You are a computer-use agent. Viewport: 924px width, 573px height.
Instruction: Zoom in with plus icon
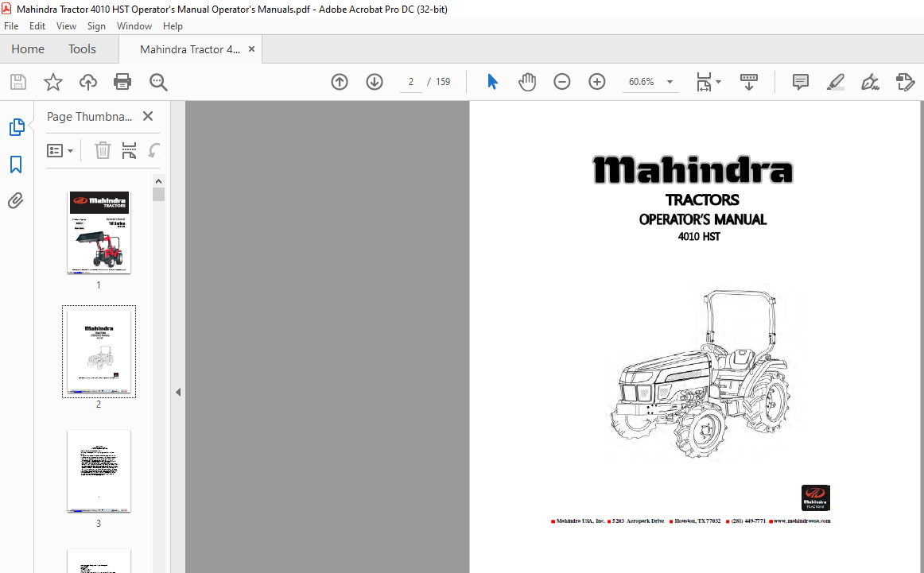[x=597, y=82]
